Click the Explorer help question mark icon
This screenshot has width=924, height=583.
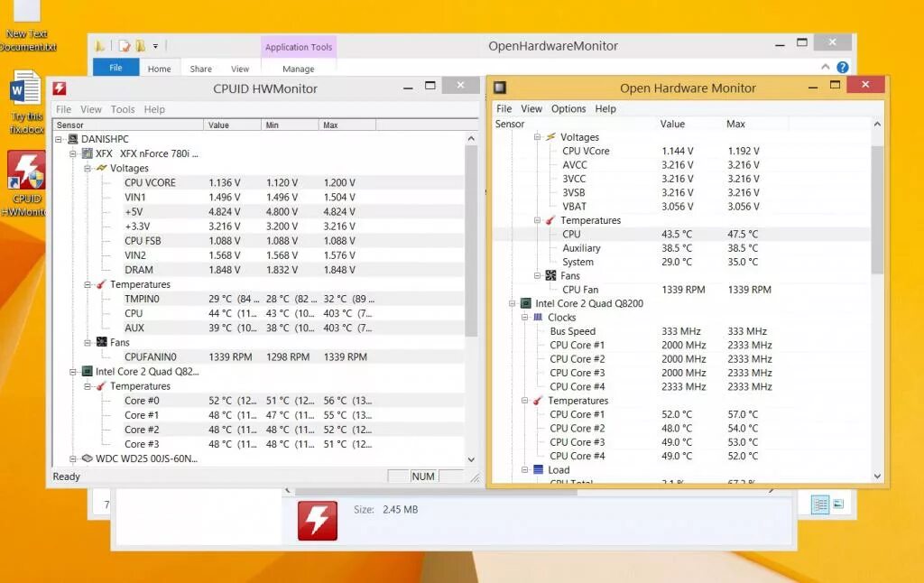tap(843, 67)
